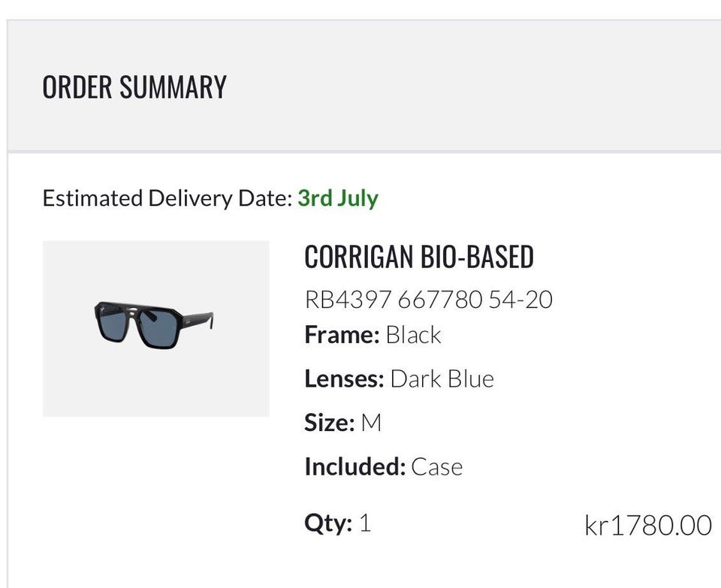Select the RB4397 667780 54-20 model code
This screenshot has width=721, height=588.
tap(429, 300)
